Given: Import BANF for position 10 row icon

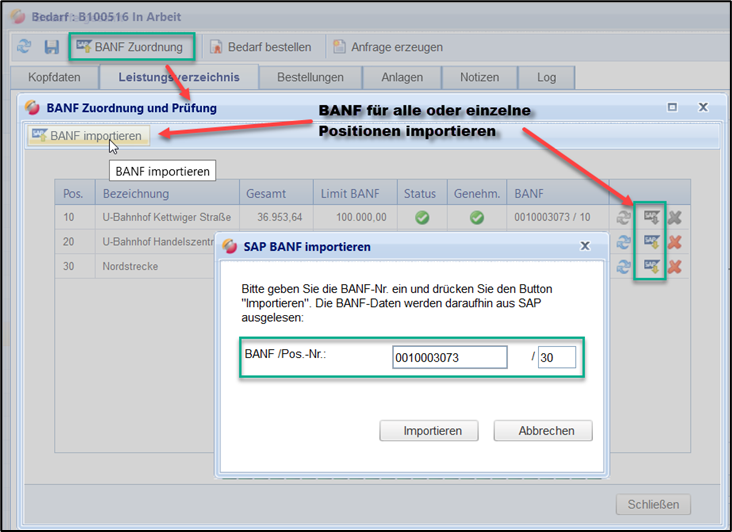Looking at the screenshot, I should [652, 217].
